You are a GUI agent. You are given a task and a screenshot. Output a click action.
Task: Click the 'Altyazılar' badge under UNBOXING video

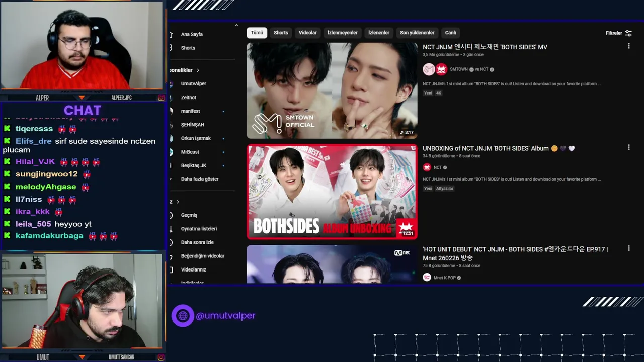point(445,189)
